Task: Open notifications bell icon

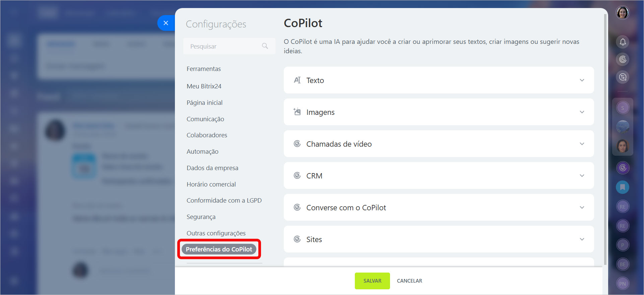Action: 623,42
